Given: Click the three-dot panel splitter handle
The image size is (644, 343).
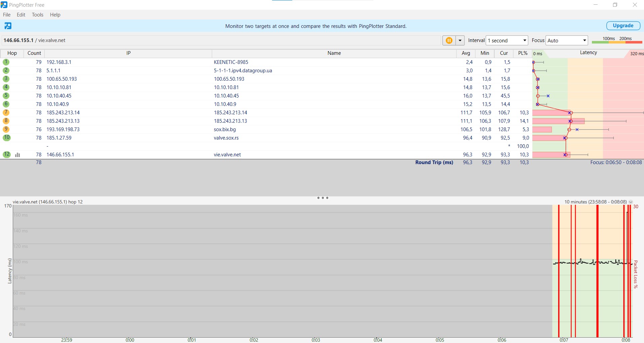Looking at the screenshot, I should coord(323,198).
